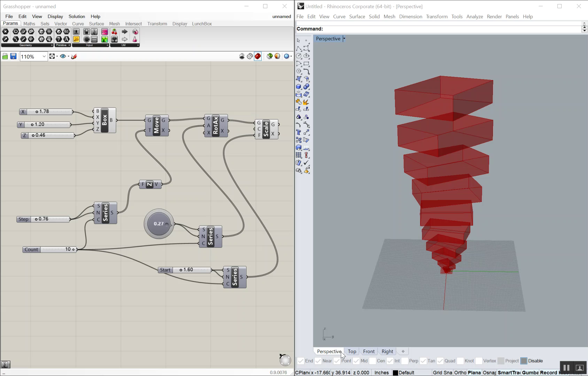Toggle the preview eye icon

(63, 56)
